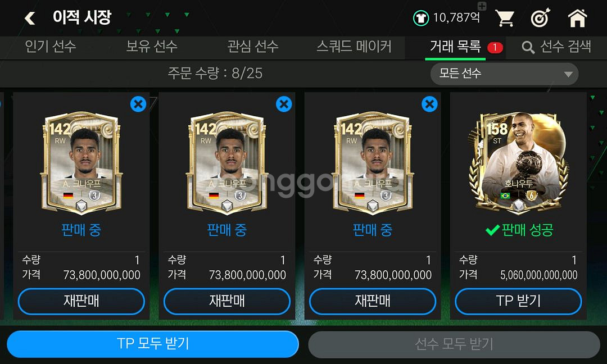607x364 pixels.
Task: Select the 거래 목록 tab
Action: [x=455, y=47]
